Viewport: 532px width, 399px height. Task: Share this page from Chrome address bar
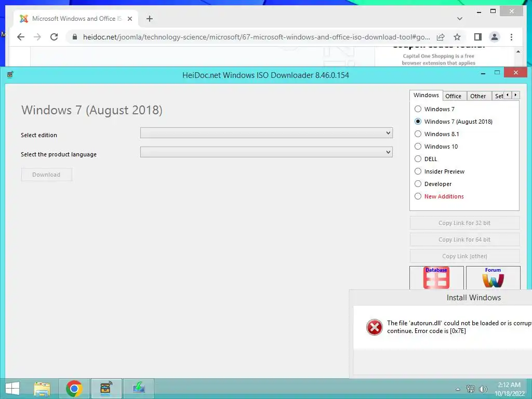click(x=441, y=37)
